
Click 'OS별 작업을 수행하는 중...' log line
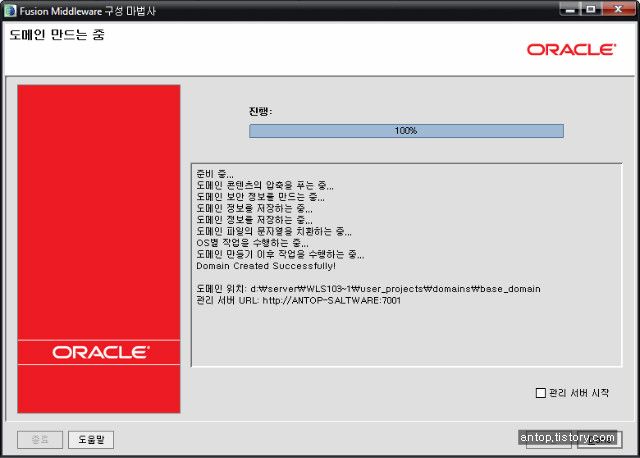coord(252,243)
